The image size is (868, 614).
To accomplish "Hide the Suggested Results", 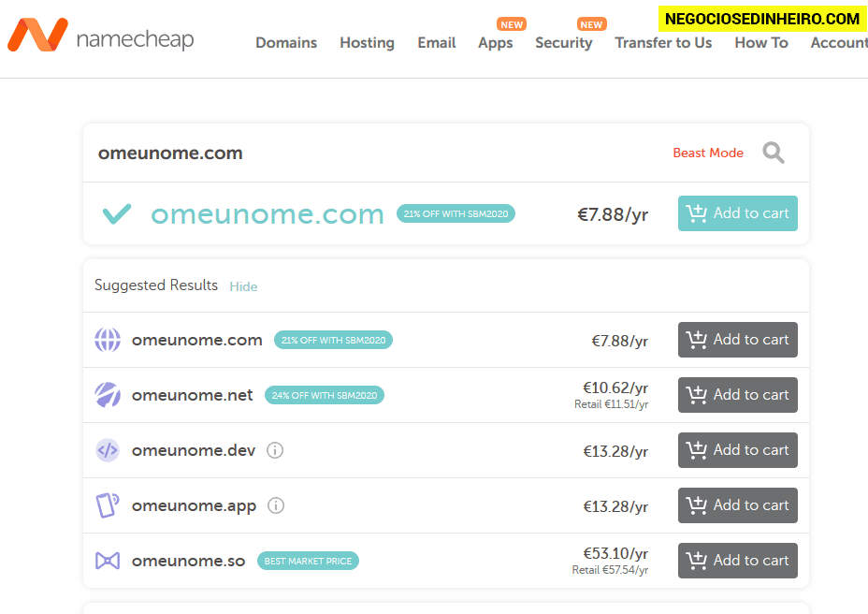I will click(243, 286).
